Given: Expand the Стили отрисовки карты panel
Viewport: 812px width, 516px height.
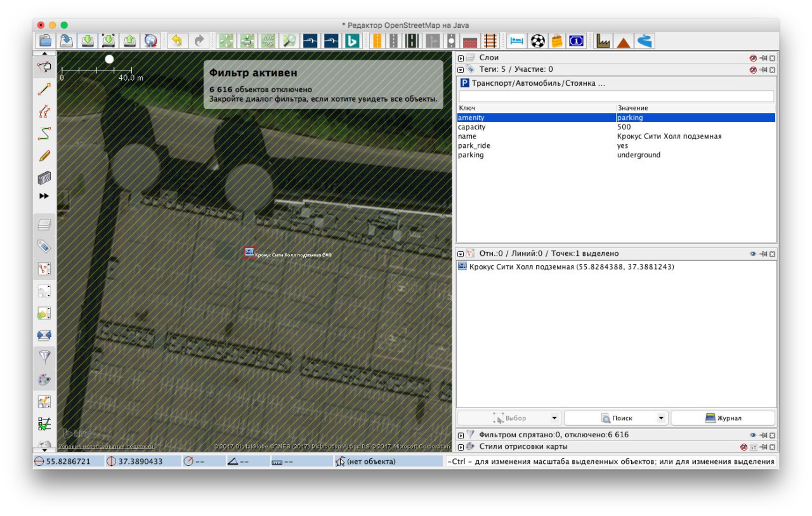Looking at the screenshot, I should [x=461, y=447].
